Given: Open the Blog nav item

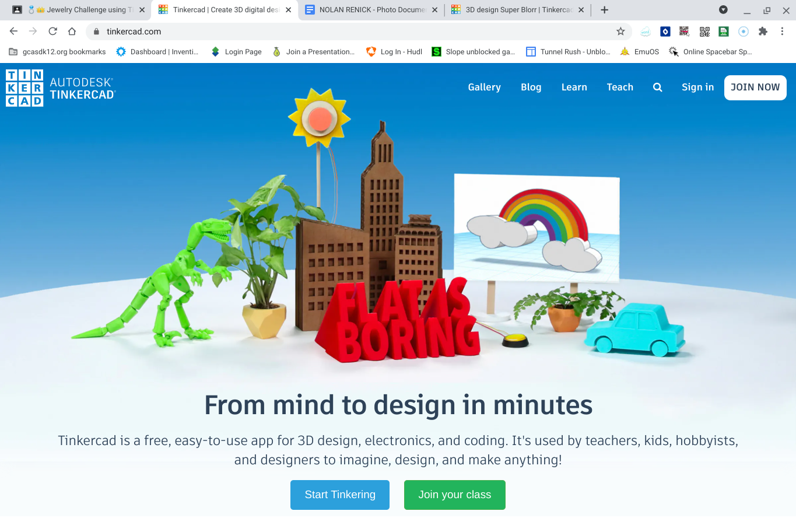Looking at the screenshot, I should pos(531,87).
